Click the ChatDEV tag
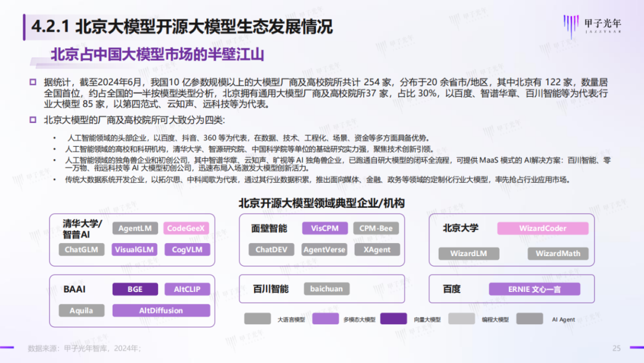 tap(271, 250)
